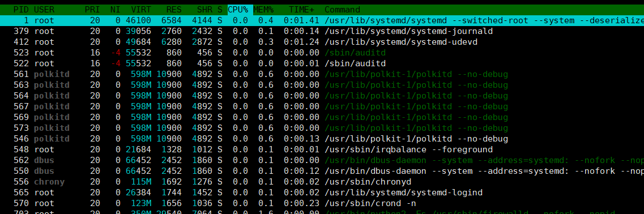This screenshot has height=214, width=644.
Task: Click the 123M VIRT value of crond
Action: (141, 203)
